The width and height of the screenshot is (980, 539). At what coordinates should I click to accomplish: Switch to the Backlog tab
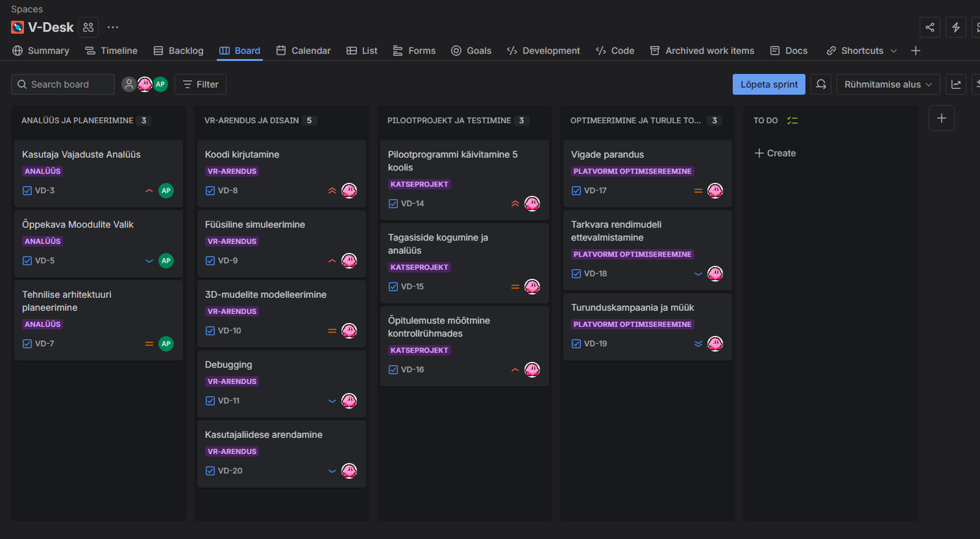point(178,51)
